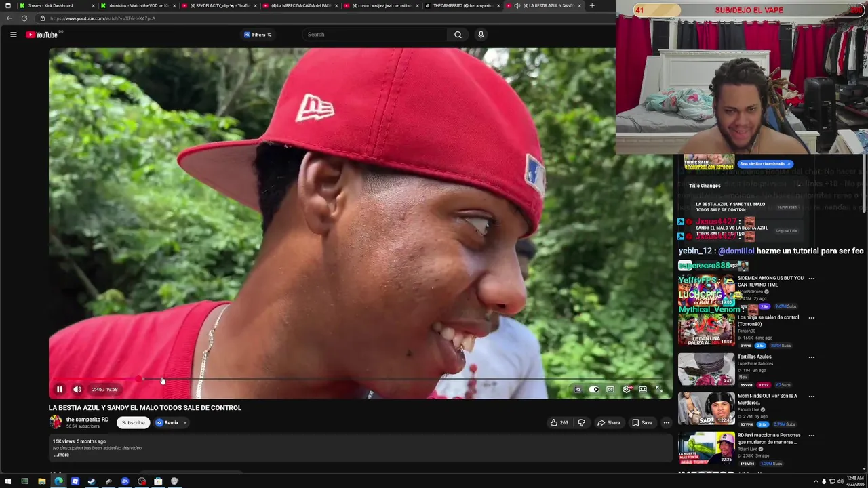Focus the YouTube search field

376,35
